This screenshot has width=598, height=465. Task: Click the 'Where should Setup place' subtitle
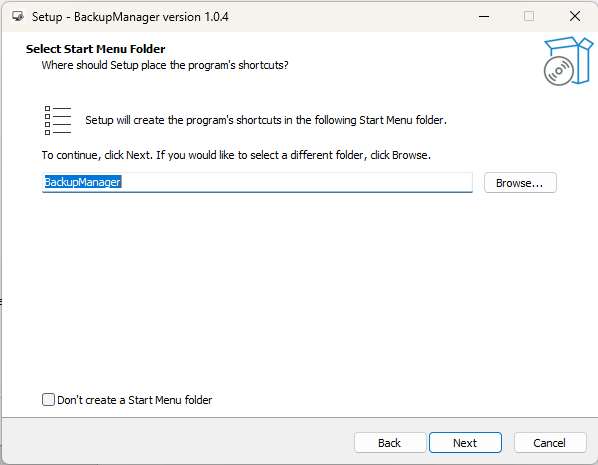pyautogui.click(x=165, y=65)
